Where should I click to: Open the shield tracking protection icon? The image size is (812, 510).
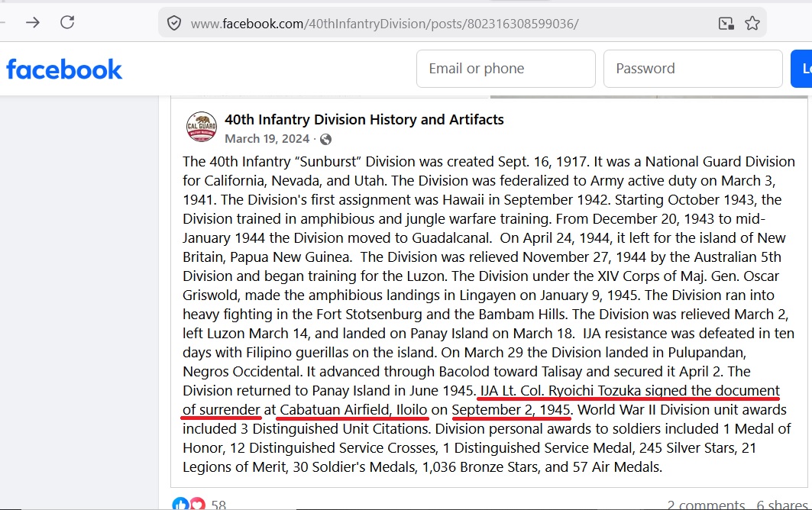point(174,24)
